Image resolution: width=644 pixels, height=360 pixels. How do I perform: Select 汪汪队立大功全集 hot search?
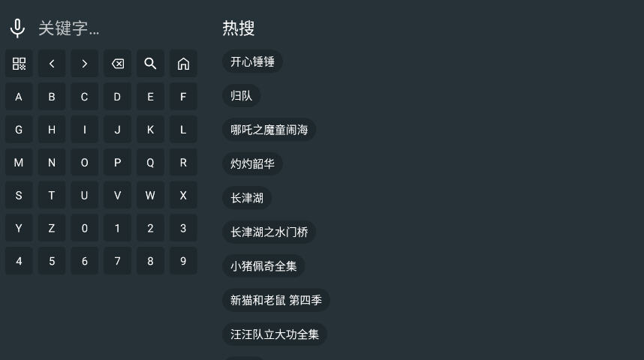274,334
